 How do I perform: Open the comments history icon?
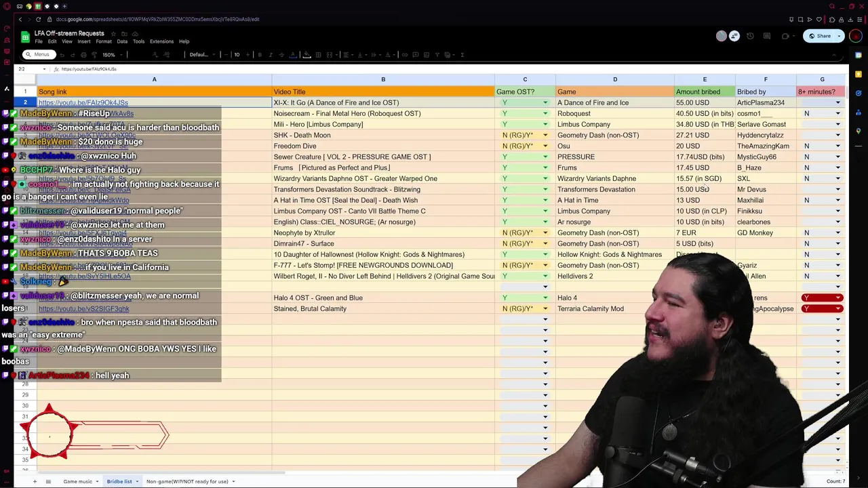(x=767, y=36)
